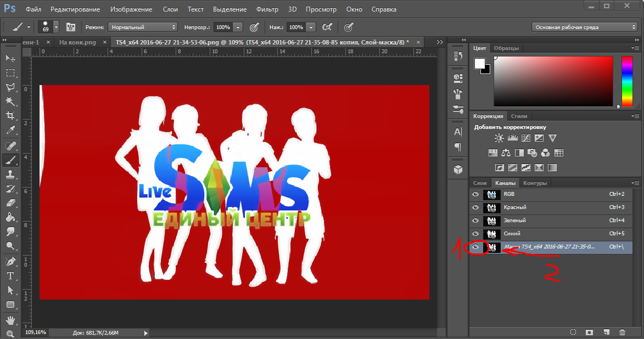Pick a hue on the vertical spectrum slider
The width and height of the screenshot is (644, 339).
627,81
